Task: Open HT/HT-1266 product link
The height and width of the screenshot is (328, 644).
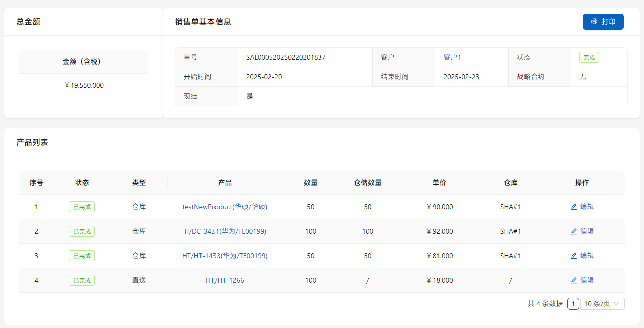Action: [225, 280]
